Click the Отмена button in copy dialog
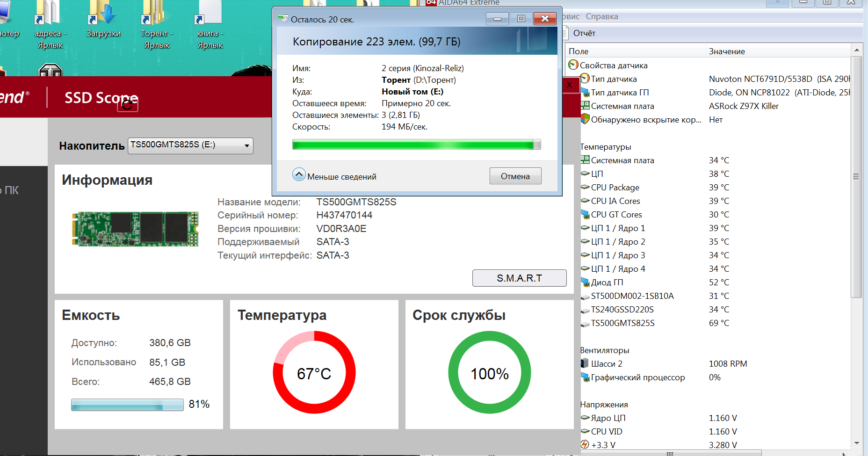The image size is (868, 456). tap(515, 176)
